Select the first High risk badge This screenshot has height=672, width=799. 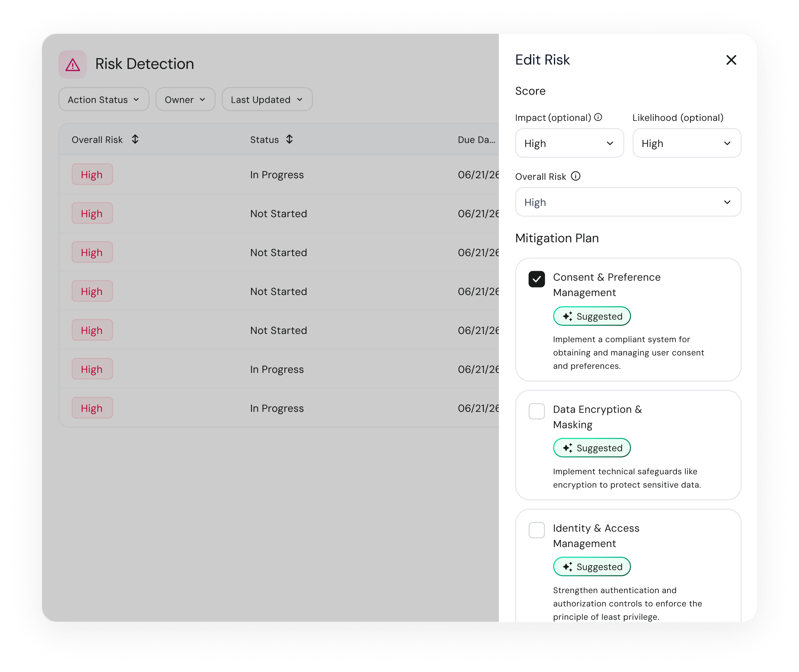coord(92,174)
